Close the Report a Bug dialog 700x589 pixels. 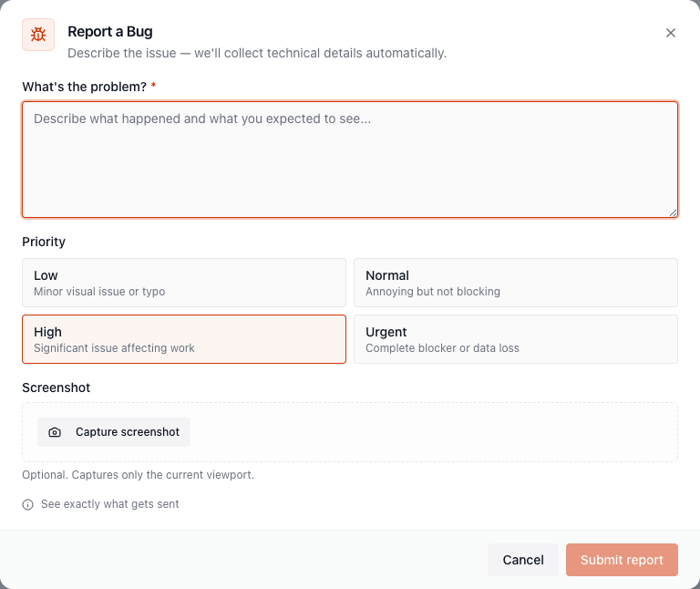pos(670,33)
